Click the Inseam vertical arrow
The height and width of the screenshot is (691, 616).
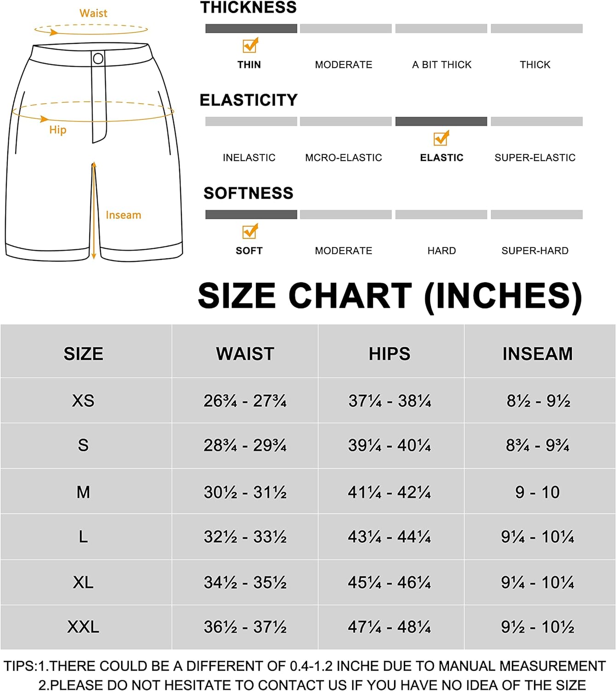(93, 211)
